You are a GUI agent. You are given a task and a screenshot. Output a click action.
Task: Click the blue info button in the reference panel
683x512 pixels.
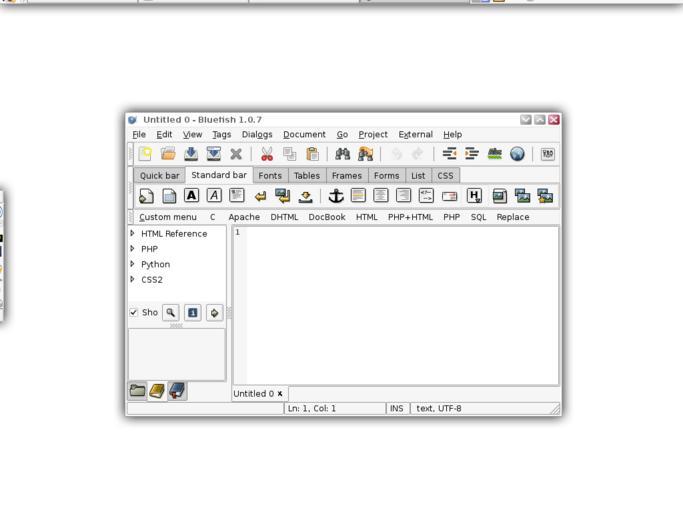pyautogui.click(x=193, y=312)
